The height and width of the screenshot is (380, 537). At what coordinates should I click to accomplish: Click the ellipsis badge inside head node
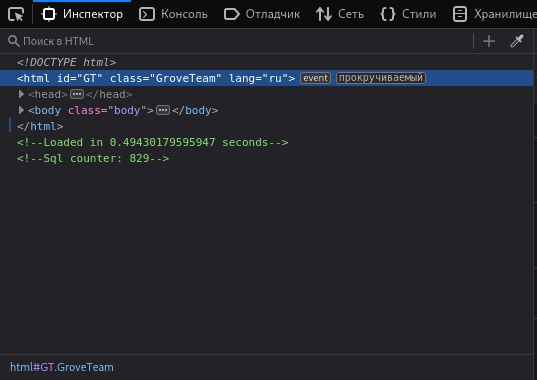pos(77,94)
